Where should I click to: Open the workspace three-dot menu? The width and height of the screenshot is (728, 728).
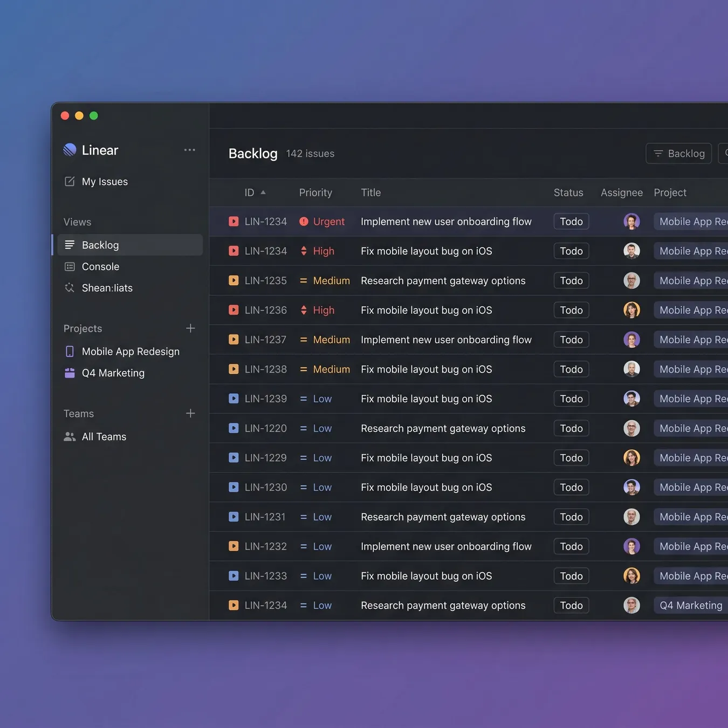[x=190, y=150]
